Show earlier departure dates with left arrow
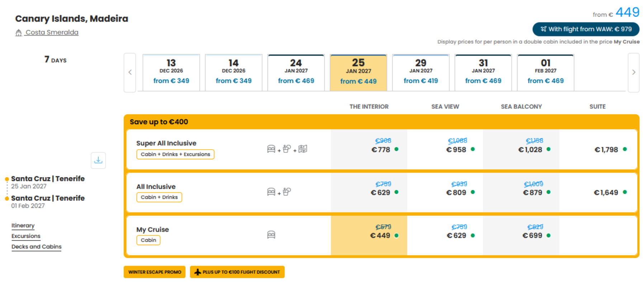Image resolution: width=644 pixels, height=287 pixels. coord(130,72)
